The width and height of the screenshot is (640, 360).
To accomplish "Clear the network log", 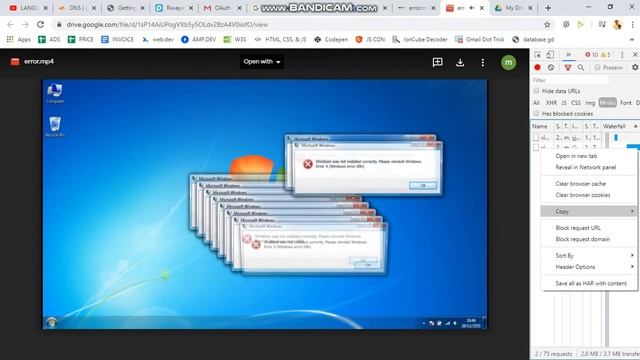I will point(551,67).
